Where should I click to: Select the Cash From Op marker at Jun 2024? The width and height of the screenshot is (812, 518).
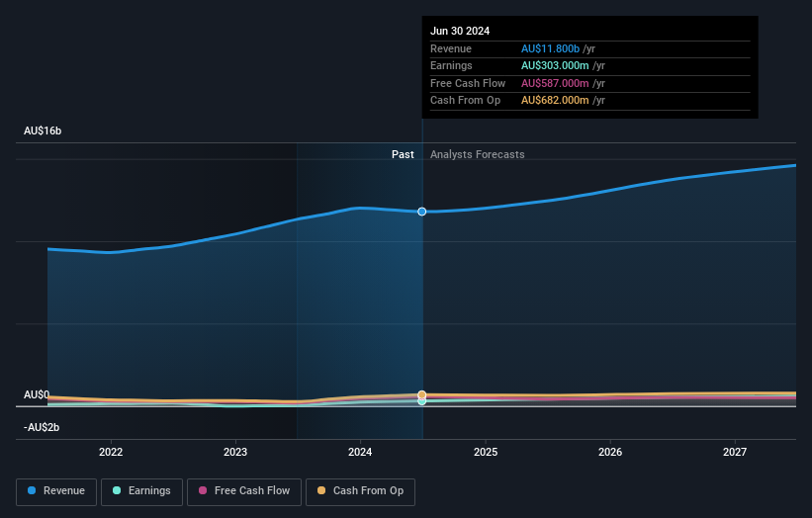[422, 394]
